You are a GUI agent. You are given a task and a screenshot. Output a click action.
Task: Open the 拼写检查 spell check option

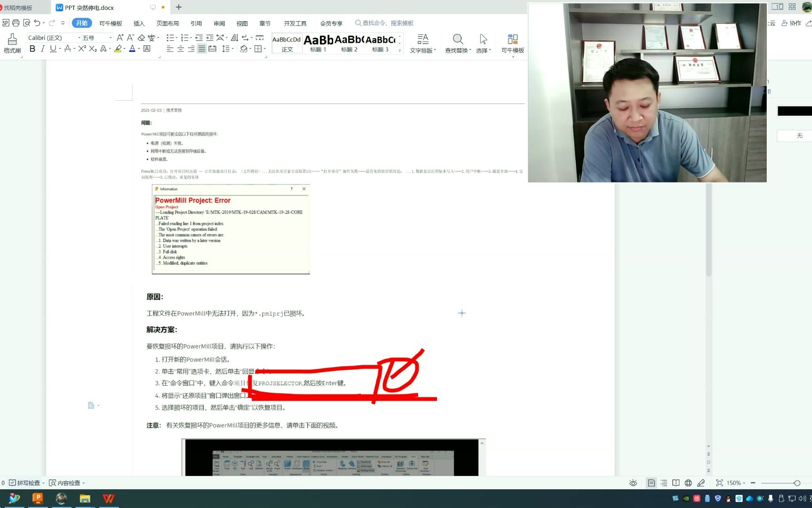tap(27, 483)
